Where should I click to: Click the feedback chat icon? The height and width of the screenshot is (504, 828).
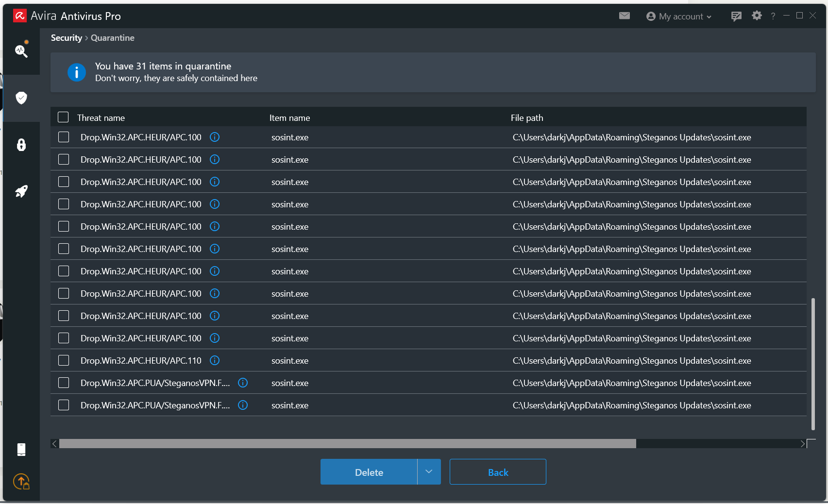(736, 17)
